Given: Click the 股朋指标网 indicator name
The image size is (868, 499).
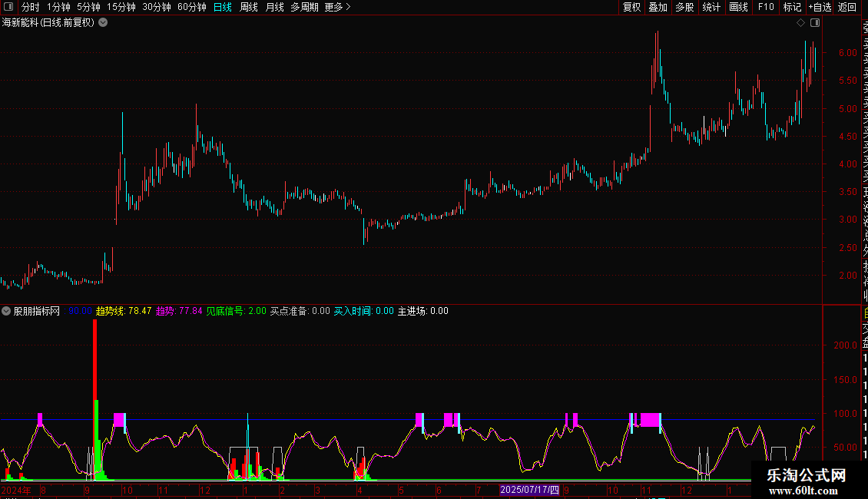Looking at the screenshot, I should tap(37, 311).
